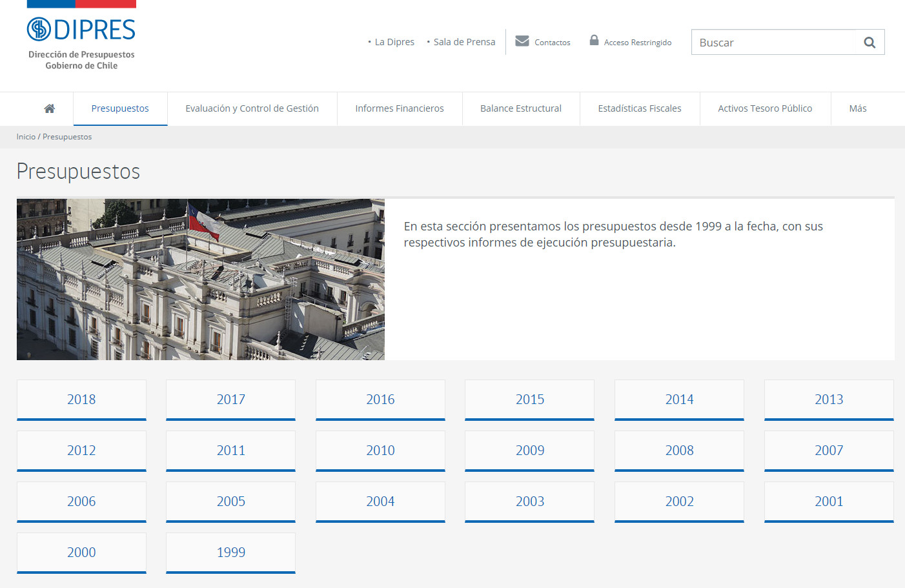This screenshot has height=588, width=905.
Task: Open the 2004 budget
Action: pyautogui.click(x=380, y=502)
